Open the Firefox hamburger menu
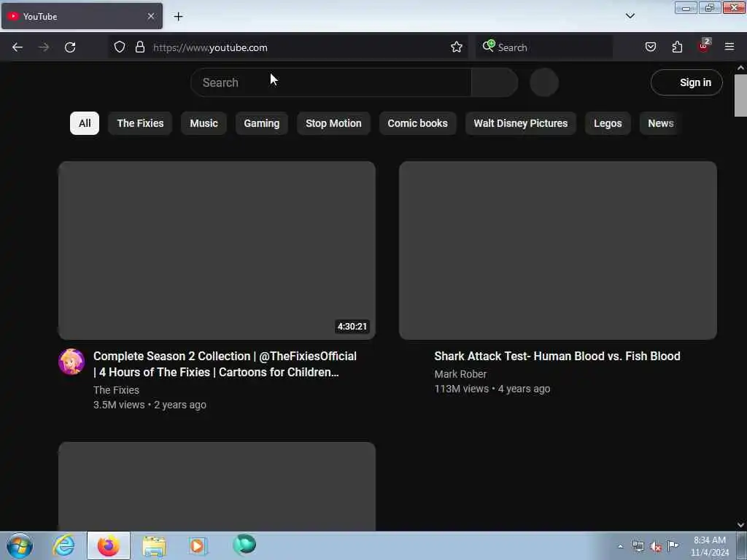The height and width of the screenshot is (560, 747). coord(729,47)
